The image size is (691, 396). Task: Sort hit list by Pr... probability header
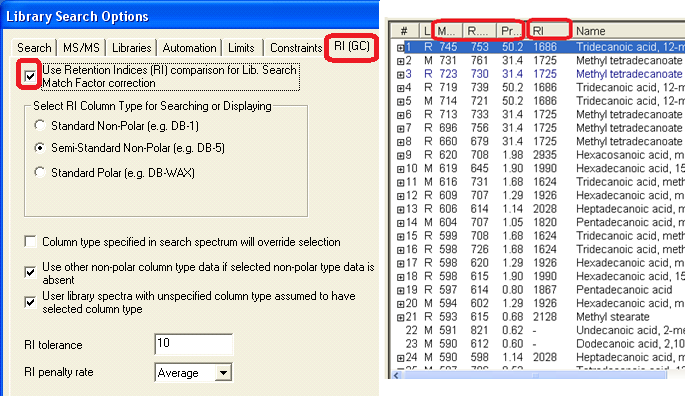coord(510,31)
